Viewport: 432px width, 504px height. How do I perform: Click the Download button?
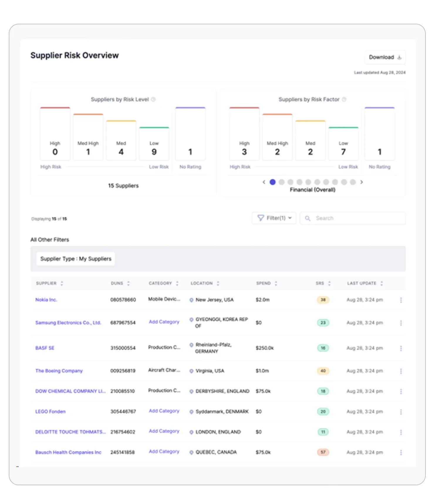point(385,57)
